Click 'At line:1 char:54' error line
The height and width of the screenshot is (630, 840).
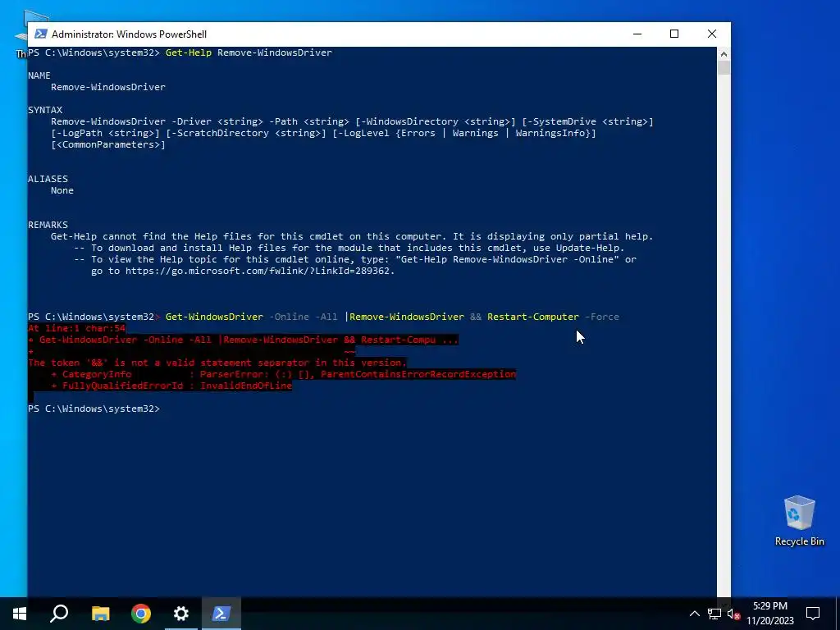pyautogui.click(x=76, y=328)
